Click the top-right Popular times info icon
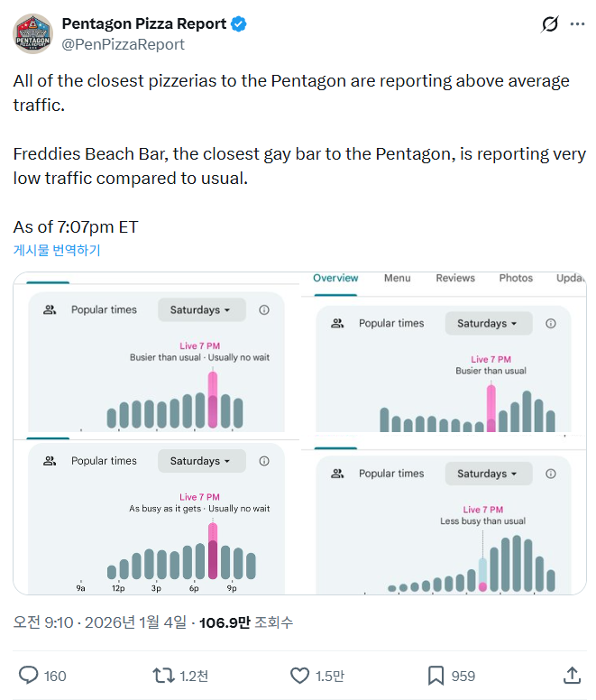The width and height of the screenshot is (596, 700). pyautogui.click(x=551, y=323)
